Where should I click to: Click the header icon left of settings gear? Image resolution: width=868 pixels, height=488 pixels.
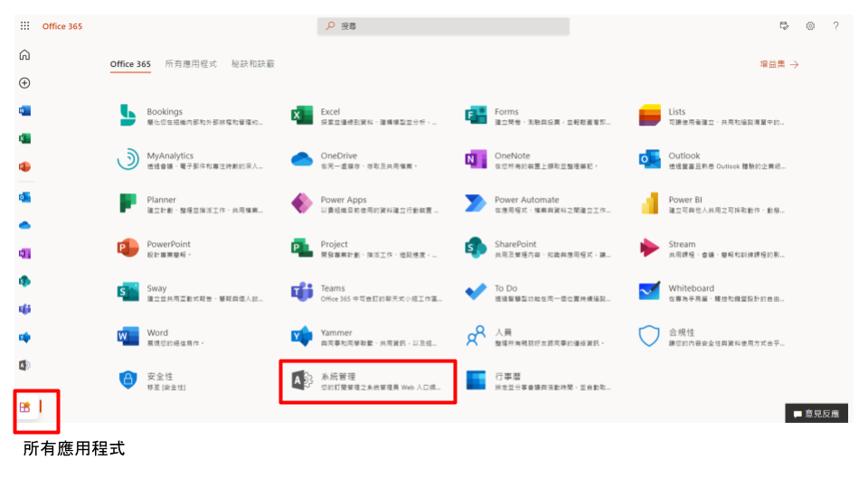pos(785,26)
